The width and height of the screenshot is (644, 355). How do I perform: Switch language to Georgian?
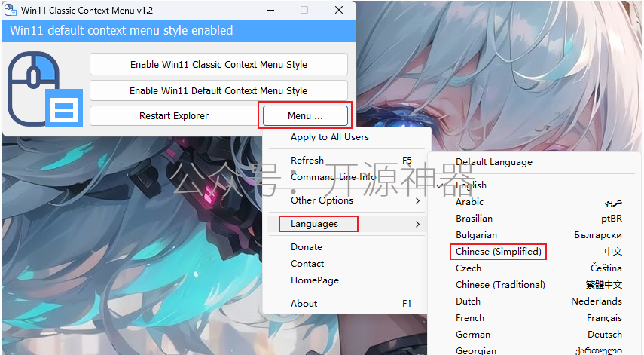click(x=534, y=350)
